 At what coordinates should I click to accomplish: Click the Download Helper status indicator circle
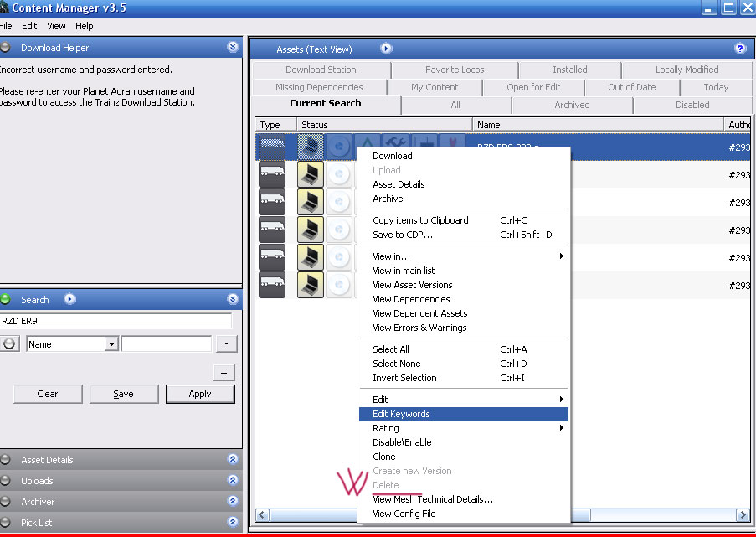click(x=5, y=47)
